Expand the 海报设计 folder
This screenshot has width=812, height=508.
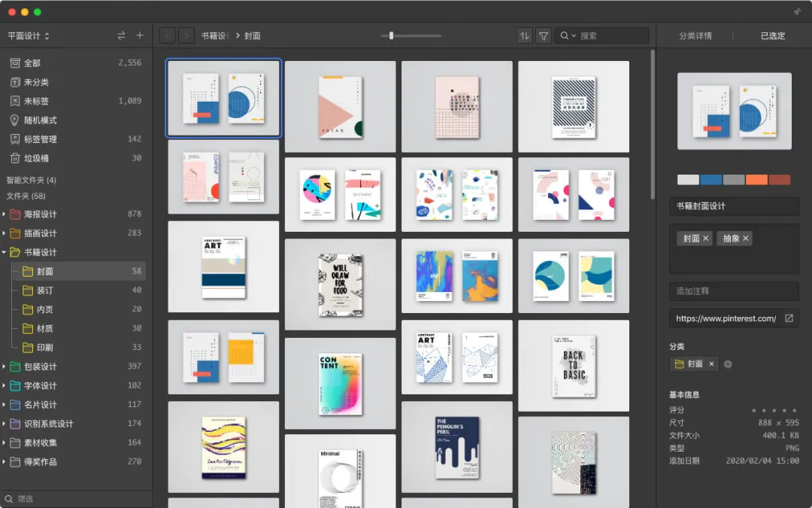coord(5,214)
